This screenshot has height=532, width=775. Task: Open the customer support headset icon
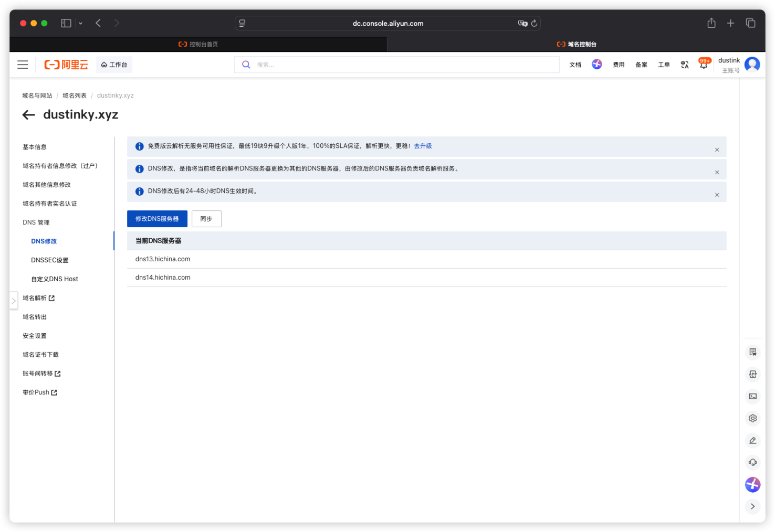coord(753,462)
